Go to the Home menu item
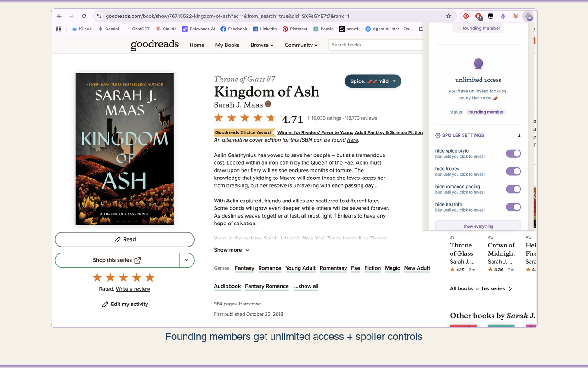This screenshot has height=368, width=588. click(x=197, y=45)
